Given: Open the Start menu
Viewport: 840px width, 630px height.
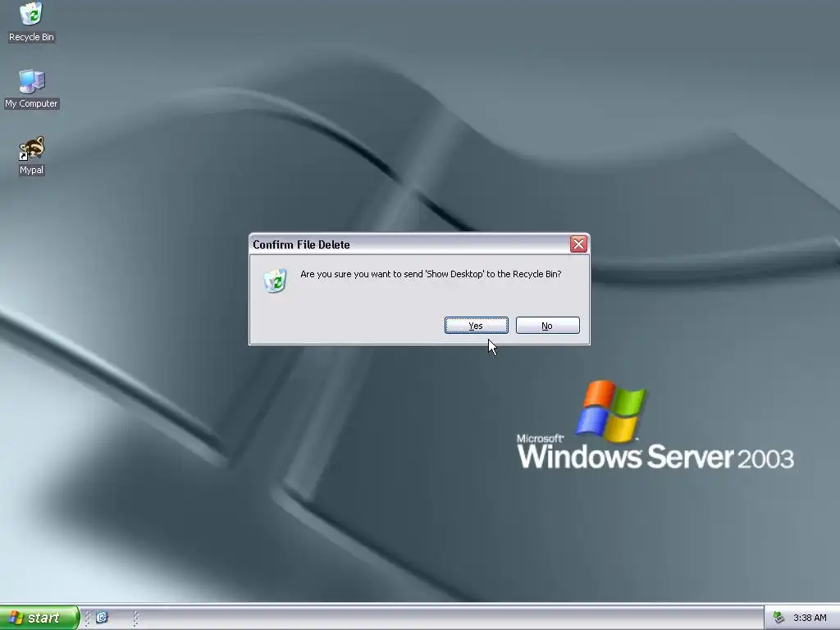Looking at the screenshot, I should (x=39, y=618).
